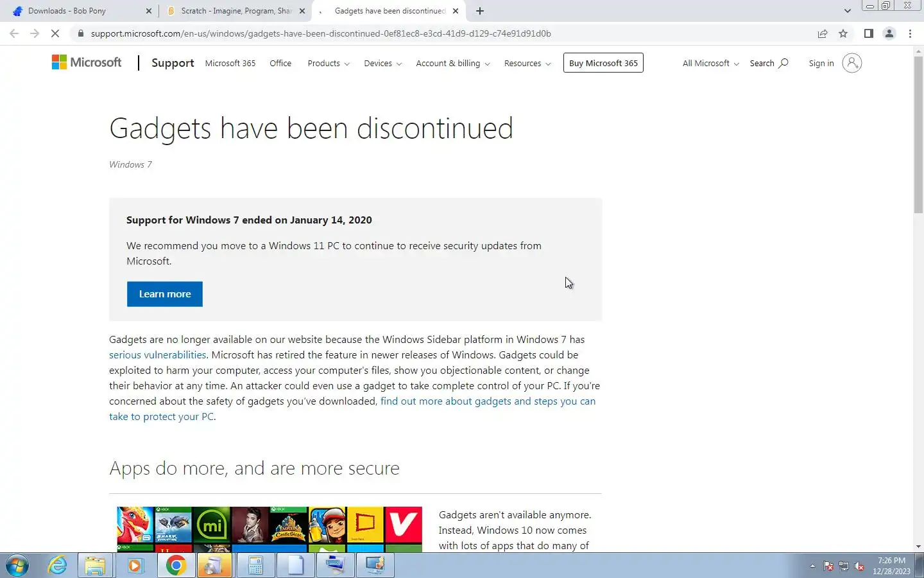Click scrollbar down arrow
The image size is (924, 578).
[918, 547]
